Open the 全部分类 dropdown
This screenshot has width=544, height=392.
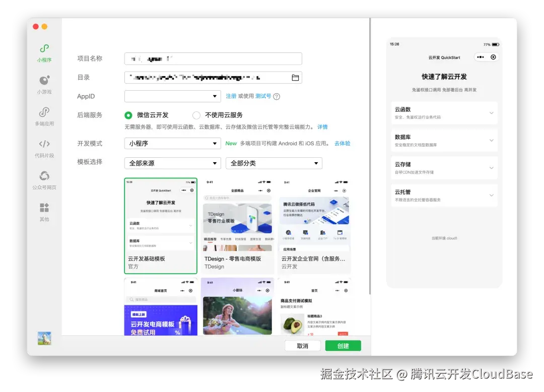click(x=274, y=163)
